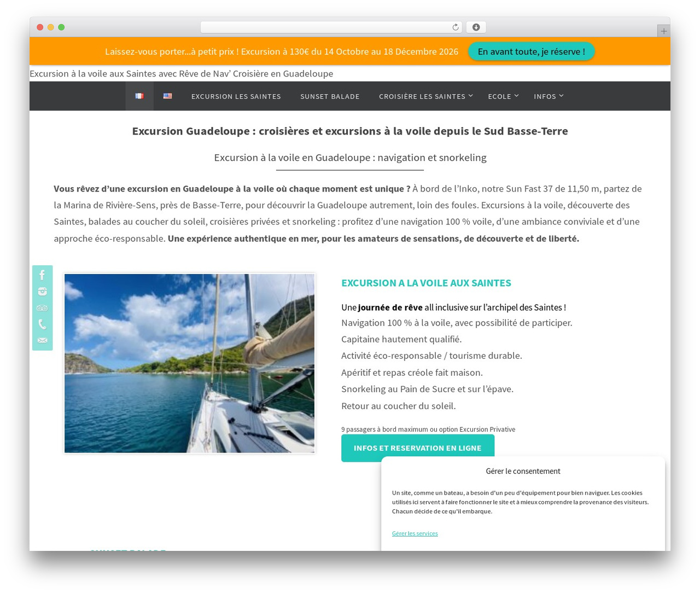Expand the Ecole submenu chevron

coord(516,96)
